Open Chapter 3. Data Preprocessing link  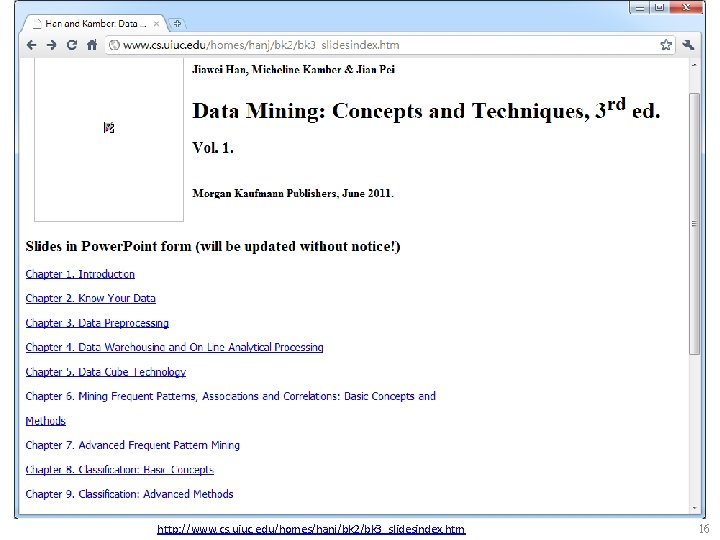coord(97,323)
